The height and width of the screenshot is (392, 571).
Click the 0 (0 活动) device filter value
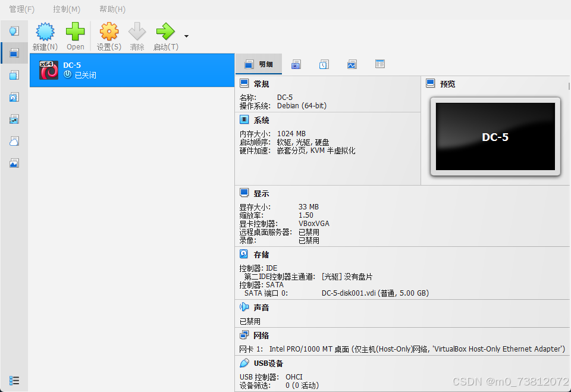(x=302, y=385)
